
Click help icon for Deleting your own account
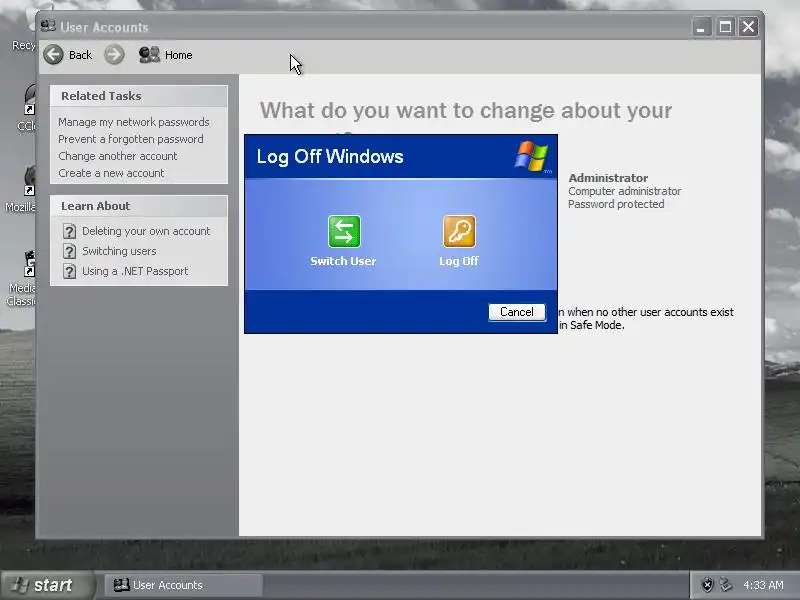point(69,231)
